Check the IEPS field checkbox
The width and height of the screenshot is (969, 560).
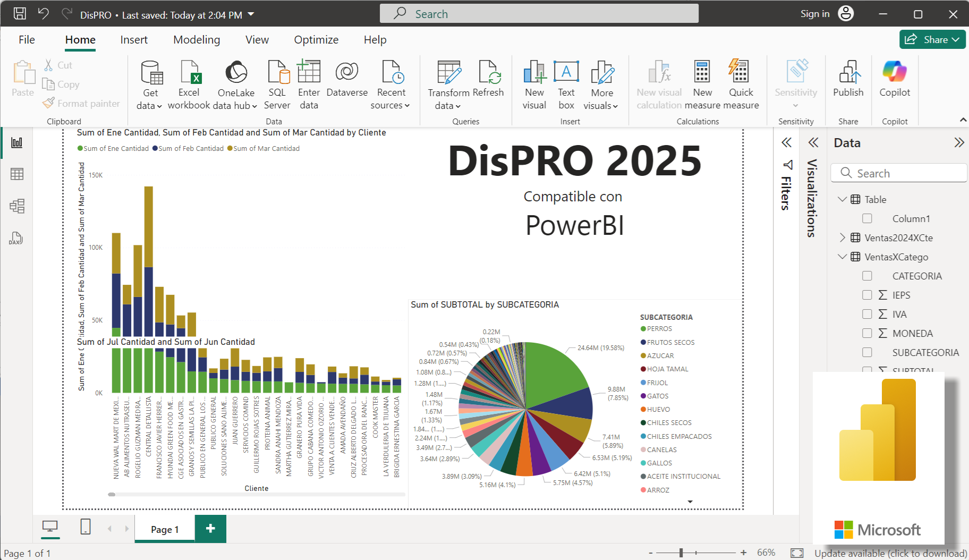click(x=867, y=295)
